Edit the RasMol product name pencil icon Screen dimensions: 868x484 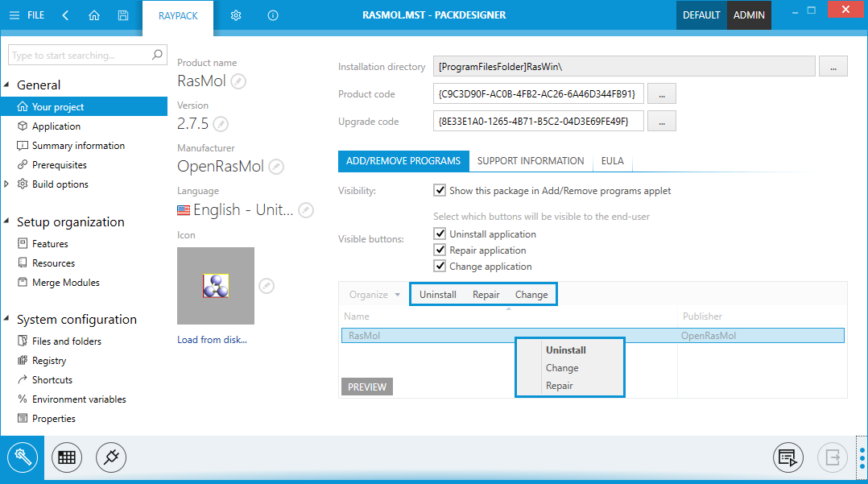(x=238, y=81)
